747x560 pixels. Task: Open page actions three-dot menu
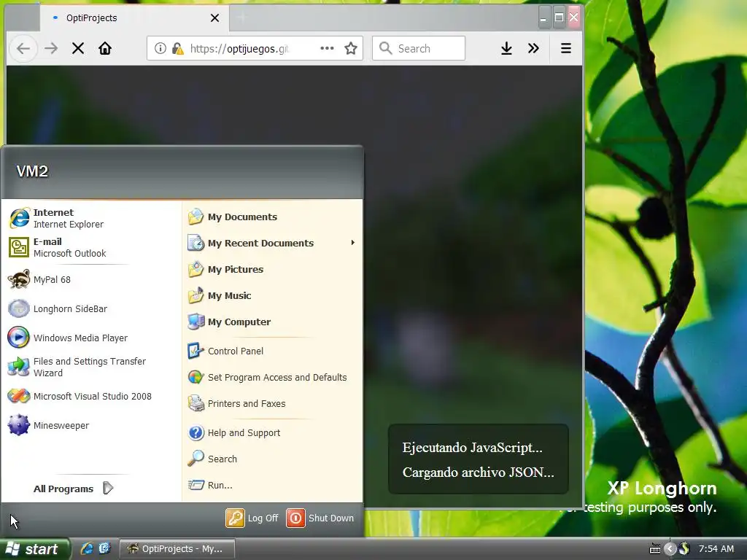pyautogui.click(x=327, y=48)
